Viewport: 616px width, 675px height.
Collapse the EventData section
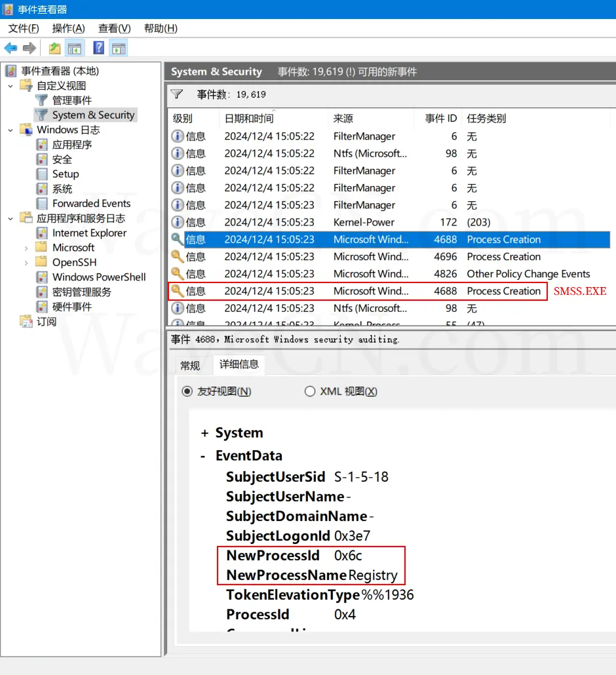coord(203,456)
